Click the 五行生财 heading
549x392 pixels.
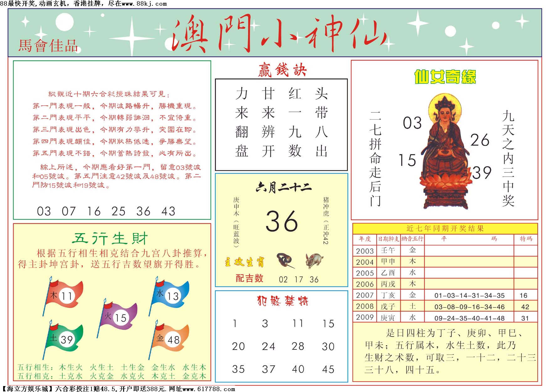(x=110, y=239)
